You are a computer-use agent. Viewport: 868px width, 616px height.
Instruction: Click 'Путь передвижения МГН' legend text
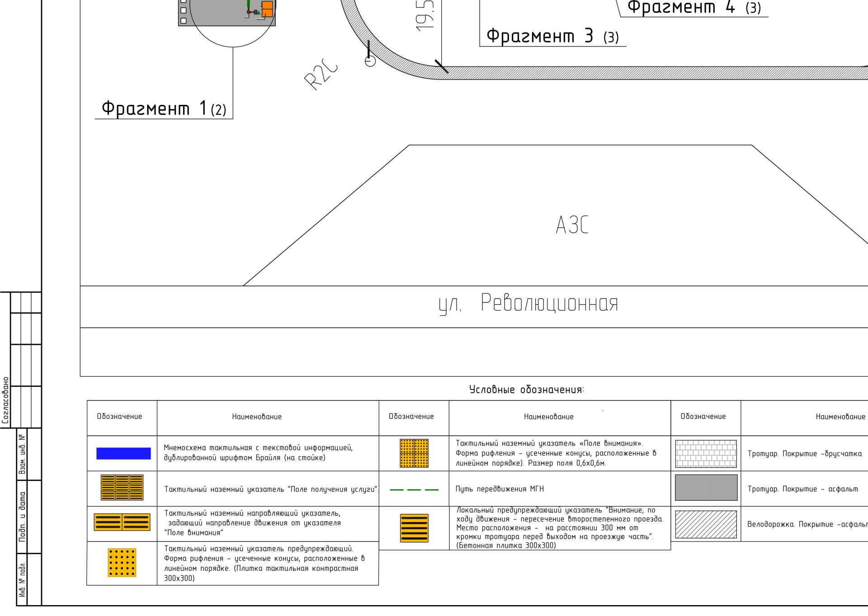point(500,489)
